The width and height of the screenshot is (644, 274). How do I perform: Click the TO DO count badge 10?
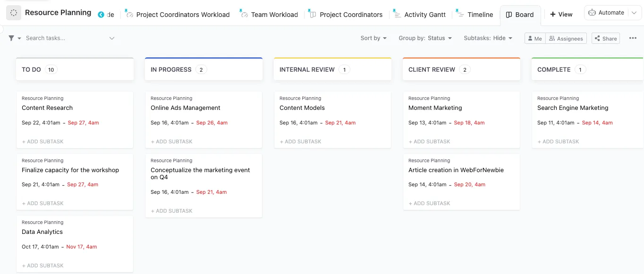point(51,70)
